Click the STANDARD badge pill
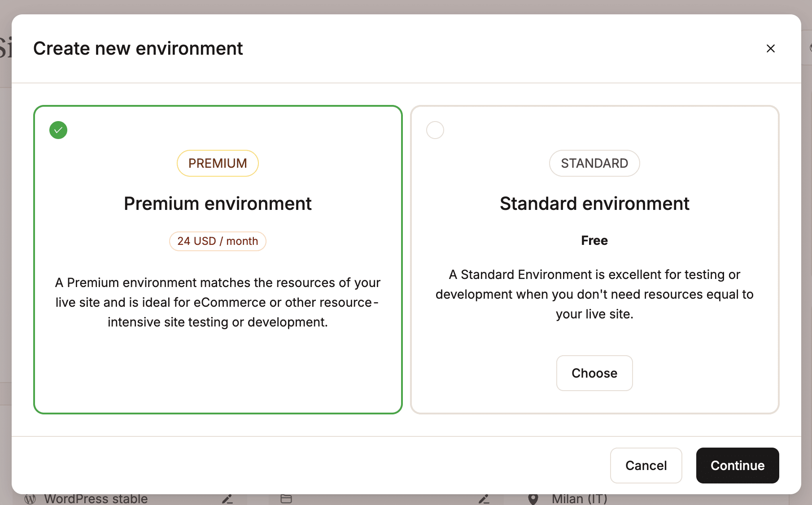The width and height of the screenshot is (812, 505). 594,163
